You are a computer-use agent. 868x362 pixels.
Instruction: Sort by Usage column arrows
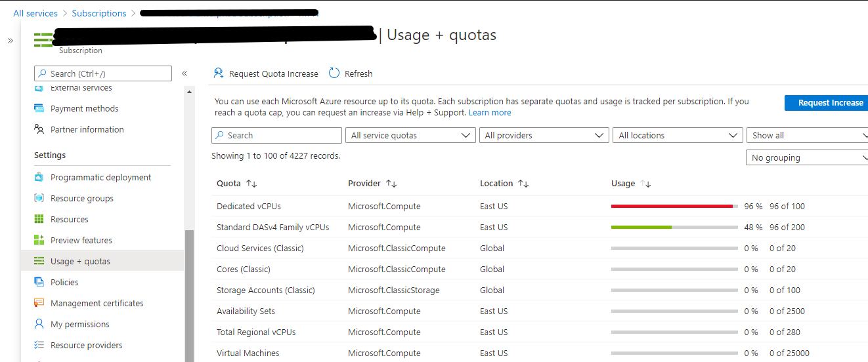645,184
